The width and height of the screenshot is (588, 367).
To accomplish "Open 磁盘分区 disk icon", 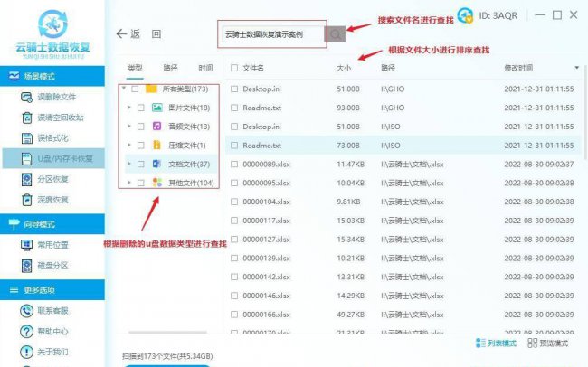I will 26,266.
